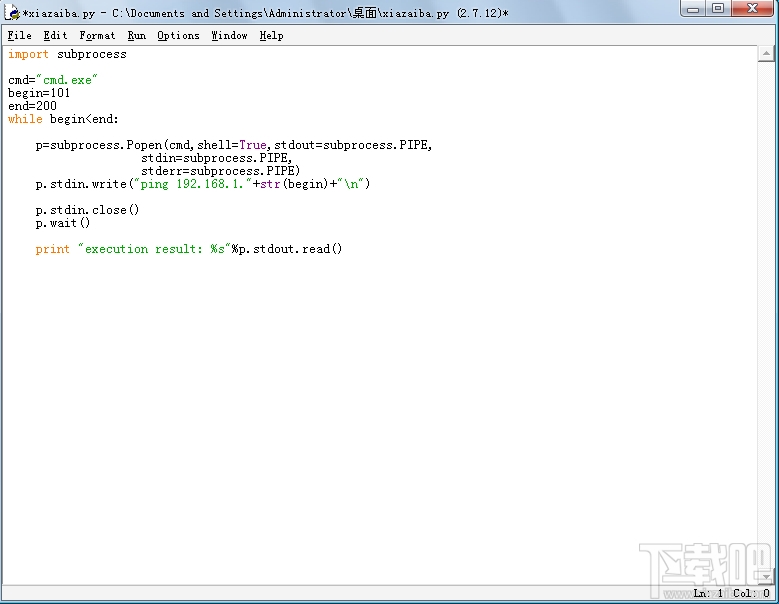The width and height of the screenshot is (779, 604).
Task: Click the 'stdin=subprocess.PIPE,' line
Action: click(217, 158)
